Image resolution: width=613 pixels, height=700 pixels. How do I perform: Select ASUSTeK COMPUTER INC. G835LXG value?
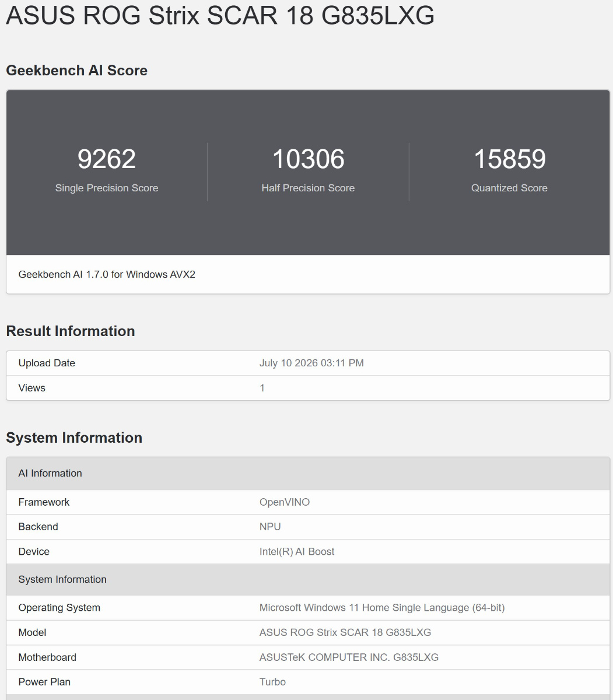tap(349, 657)
